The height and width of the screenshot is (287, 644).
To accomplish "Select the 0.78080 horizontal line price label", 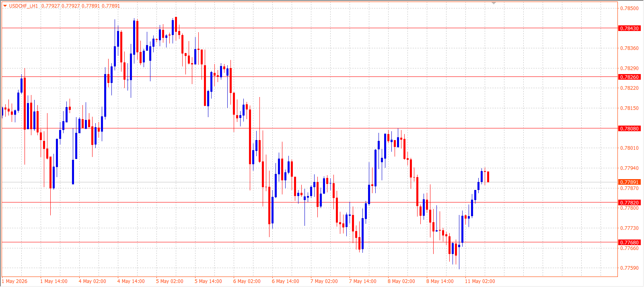I will [x=629, y=129].
